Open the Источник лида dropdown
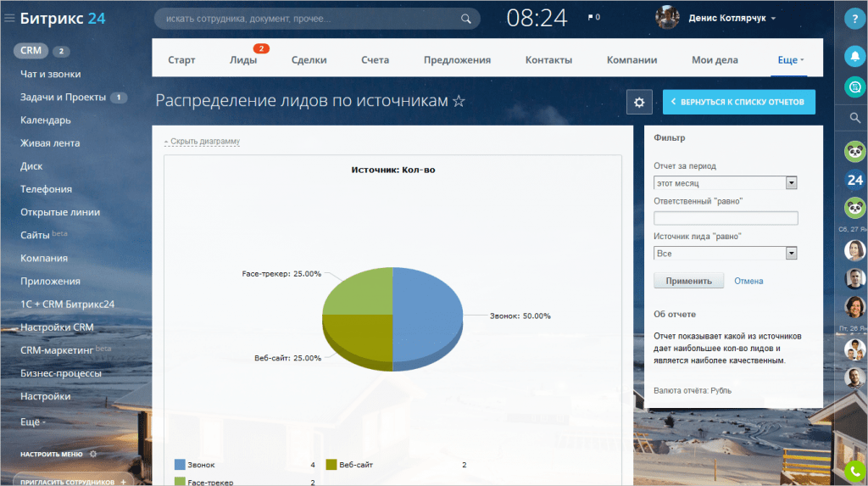868x486 pixels. (x=726, y=254)
